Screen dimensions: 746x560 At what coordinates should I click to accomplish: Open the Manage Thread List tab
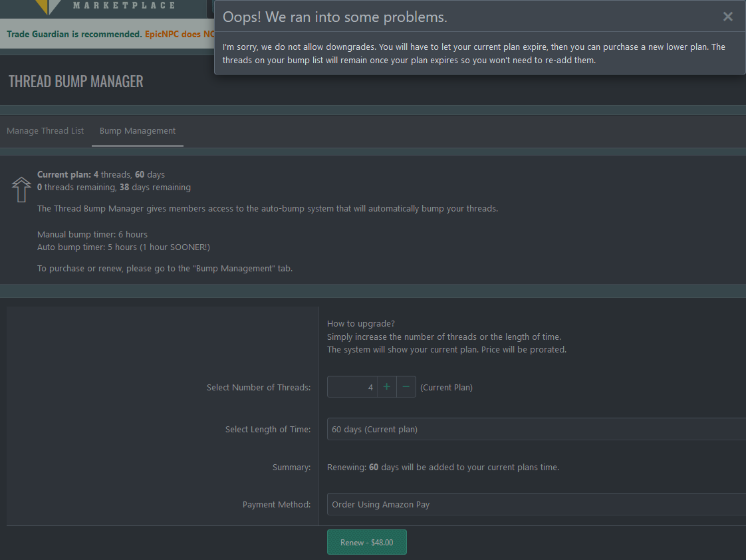click(x=45, y=131)
